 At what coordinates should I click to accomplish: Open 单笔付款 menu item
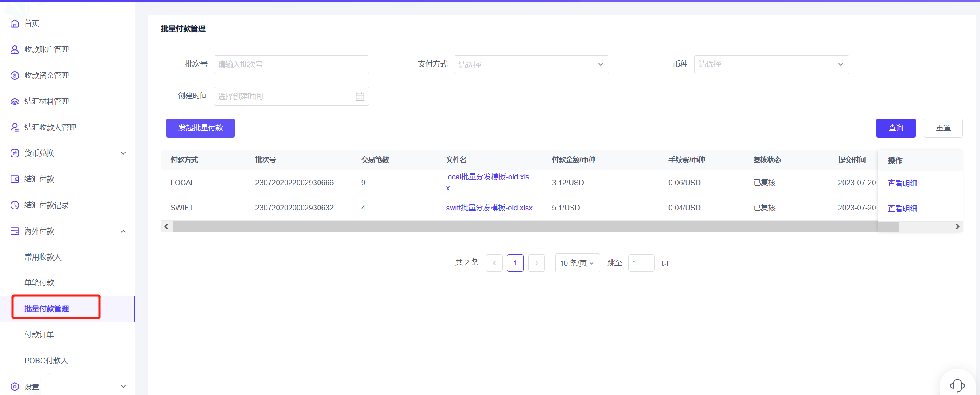[x=39, y=283]
